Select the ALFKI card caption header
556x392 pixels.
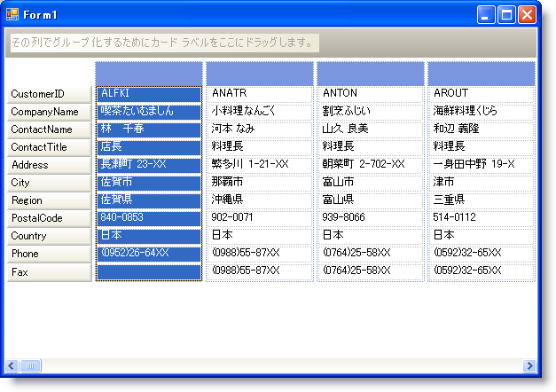point(149,74)
